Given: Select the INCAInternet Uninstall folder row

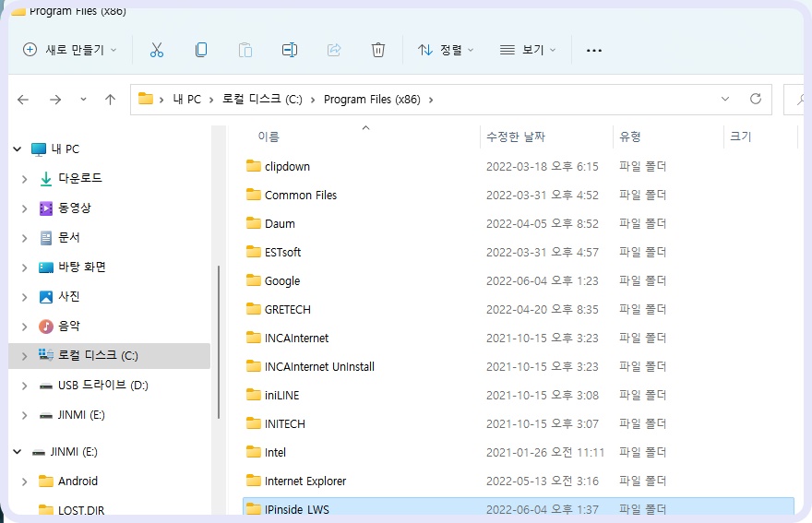Looking at the screenshot, I should tap(518, 366).
